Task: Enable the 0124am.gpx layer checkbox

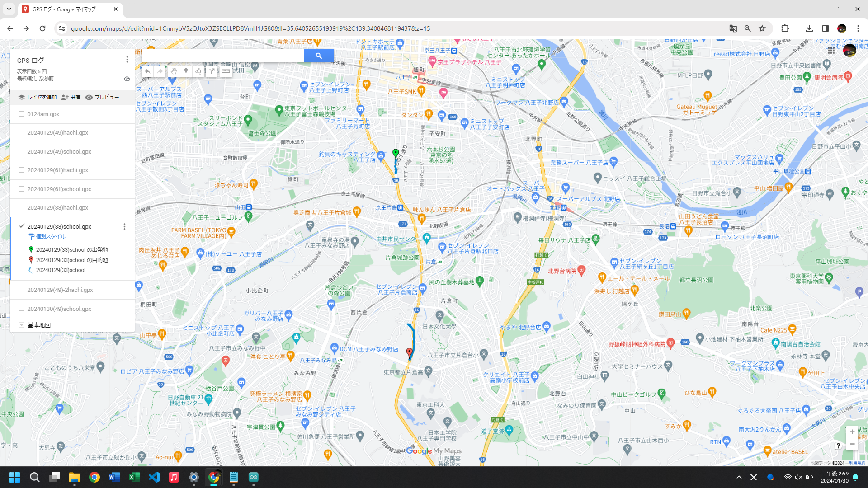Action: tap(21, 114)
